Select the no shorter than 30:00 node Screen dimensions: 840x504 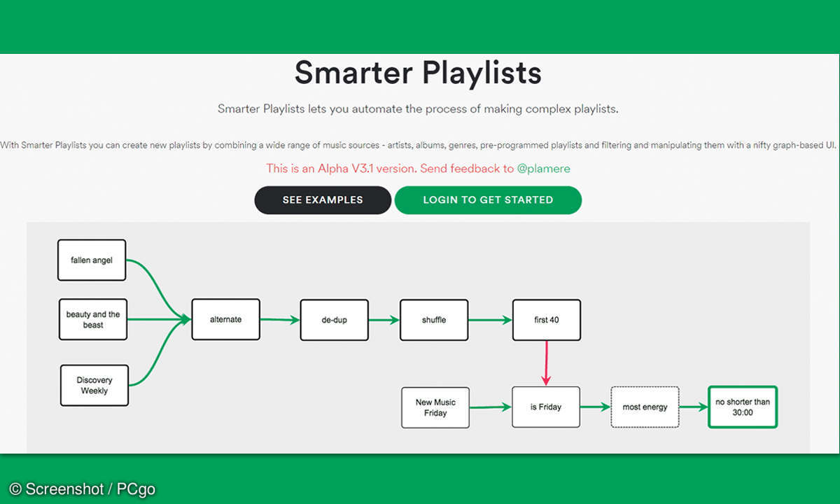[x=743, y=407]
